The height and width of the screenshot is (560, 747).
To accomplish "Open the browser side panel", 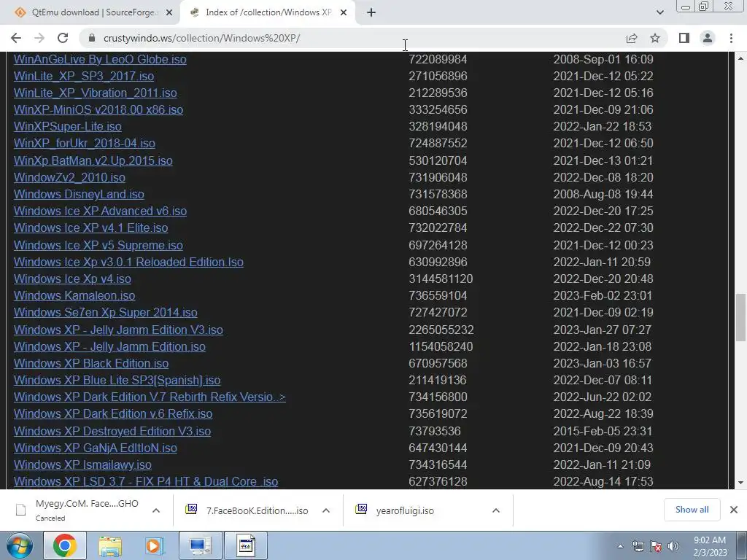I will tap(684, 38).
